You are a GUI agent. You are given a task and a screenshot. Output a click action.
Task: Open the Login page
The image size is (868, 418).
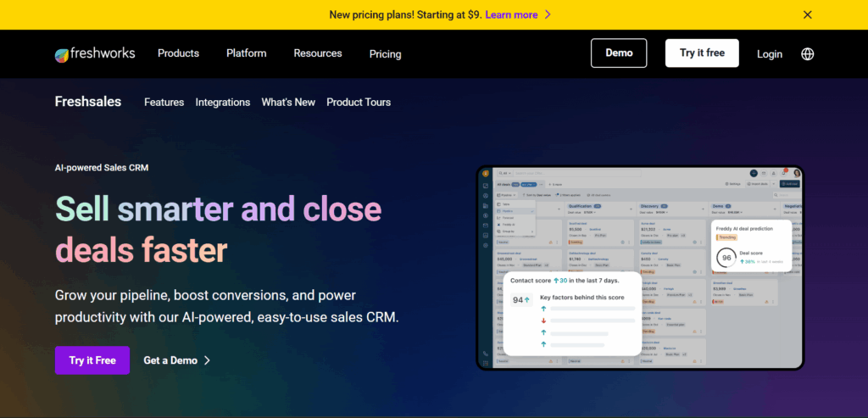[x=770, y=54]
